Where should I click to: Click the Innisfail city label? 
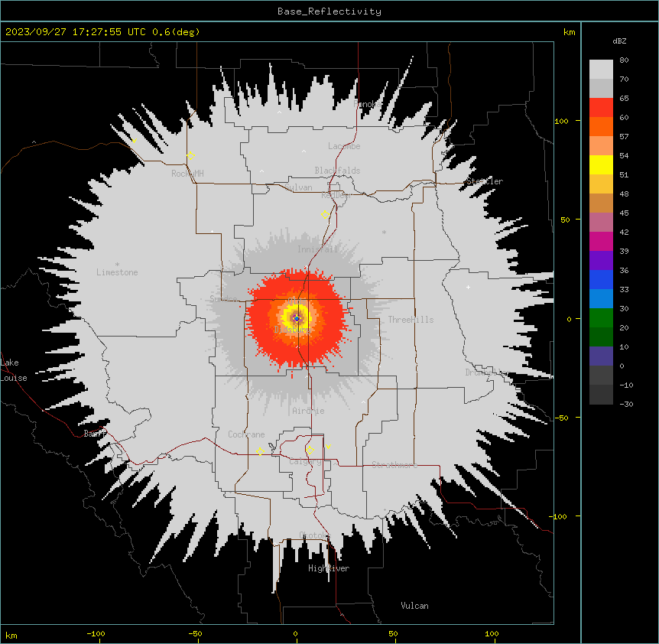(317, 249)
